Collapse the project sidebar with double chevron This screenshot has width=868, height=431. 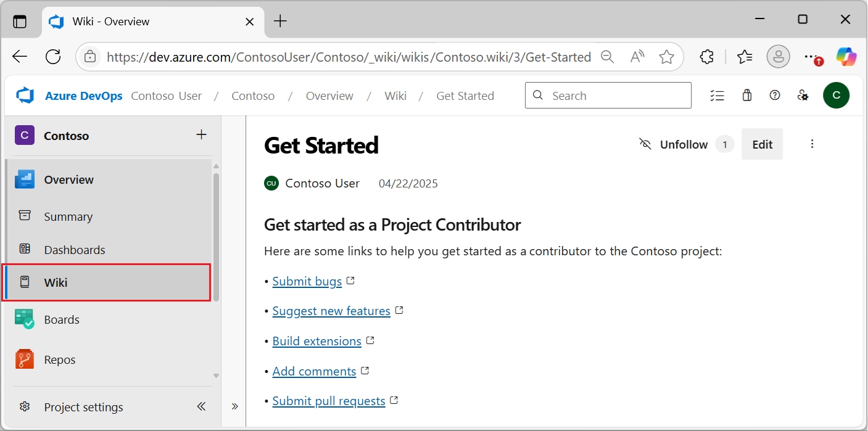pos(201,406)
